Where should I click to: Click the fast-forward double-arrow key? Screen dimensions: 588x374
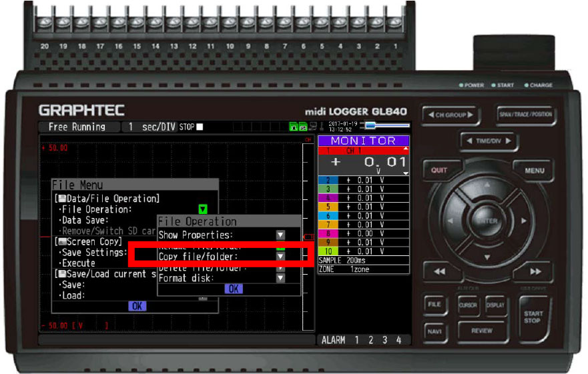pyautogui.click(x=535, y=271)
